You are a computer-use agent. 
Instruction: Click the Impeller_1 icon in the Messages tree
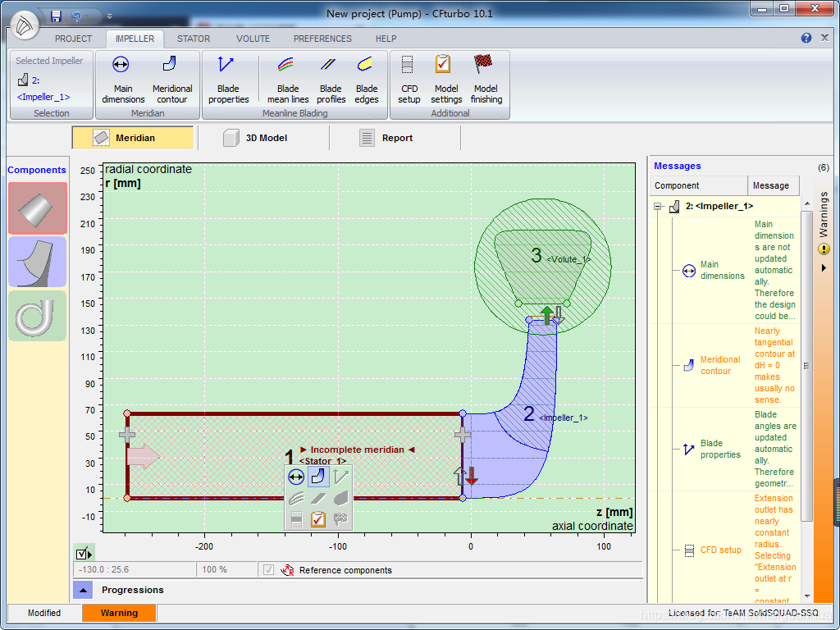[x=674, y=206]
